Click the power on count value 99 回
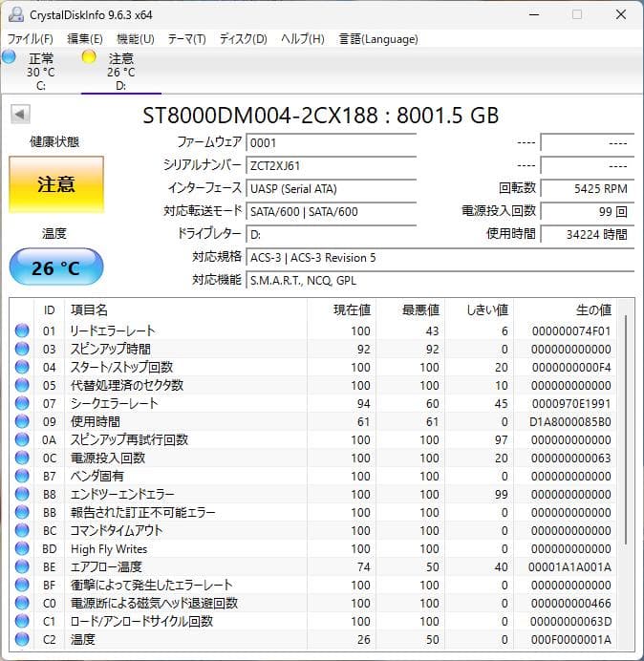 click(587, 211)
